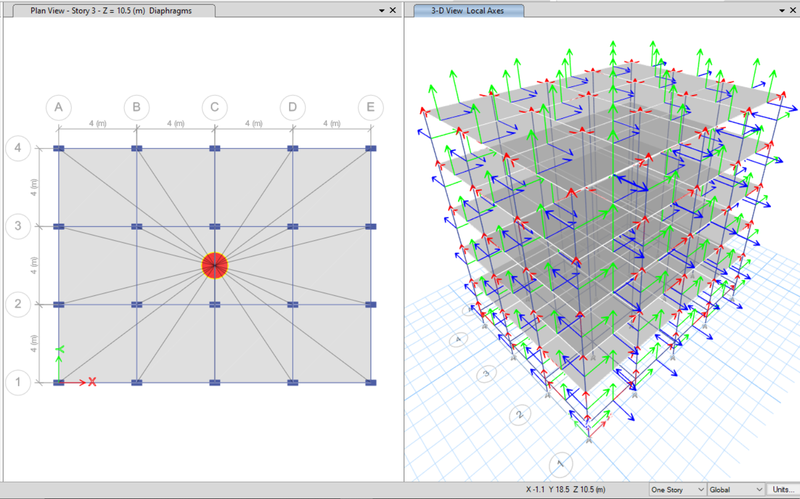Select the column at grid intersection D-2
Screen dimensions: 800x499
coord(293,305)
